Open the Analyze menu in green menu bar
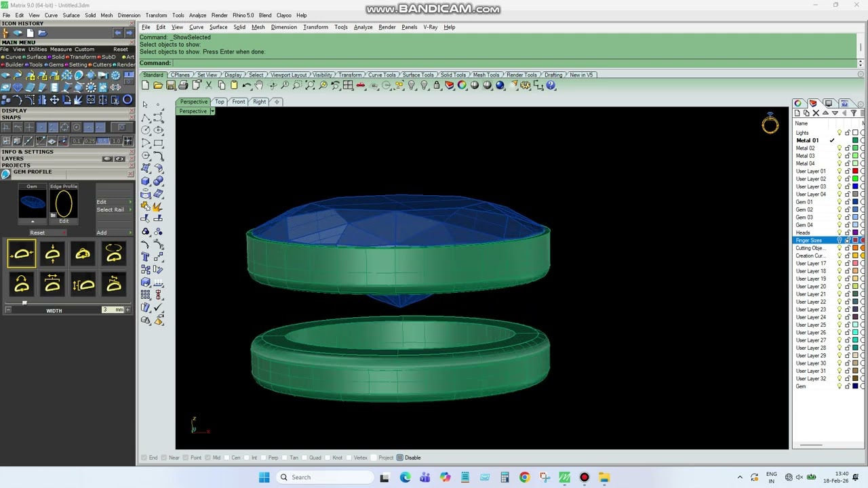The height and width of the screenshot is (488, 868). [363, 27]
